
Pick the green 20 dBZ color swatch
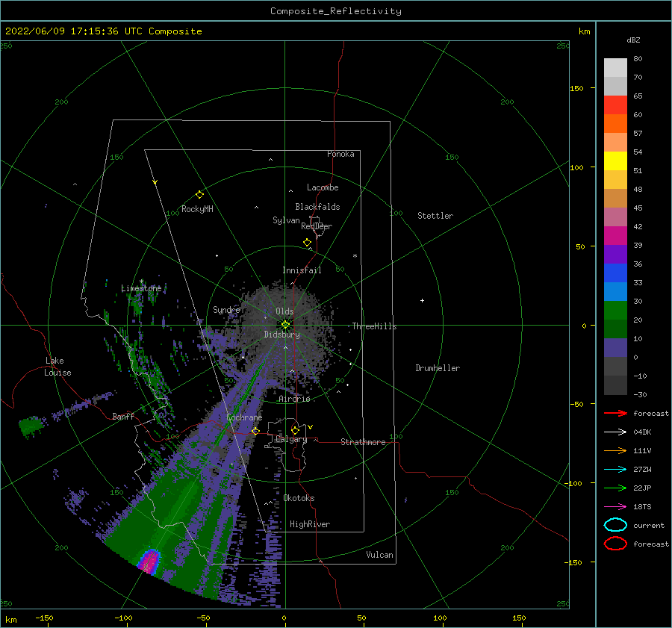click(615, 310)
